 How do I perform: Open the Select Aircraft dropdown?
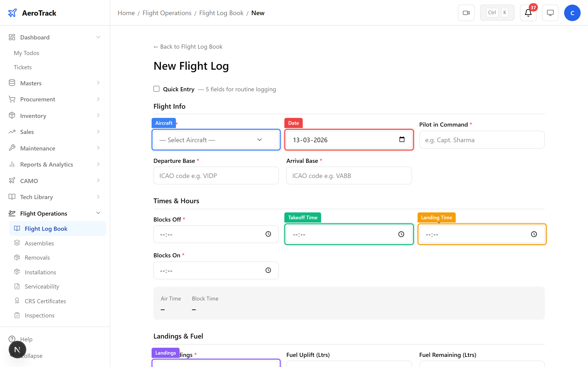(215, 139)
